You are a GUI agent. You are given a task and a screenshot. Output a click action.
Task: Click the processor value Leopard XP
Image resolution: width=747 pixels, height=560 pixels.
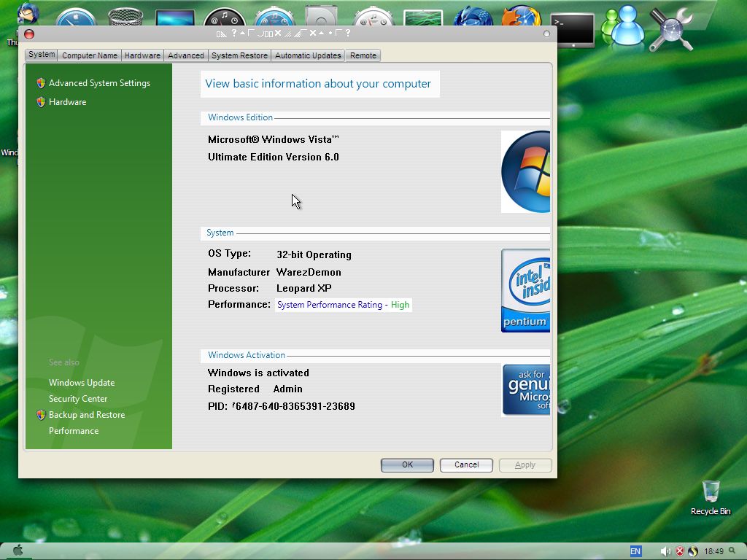pyautogui.click(x=304, y=289)
